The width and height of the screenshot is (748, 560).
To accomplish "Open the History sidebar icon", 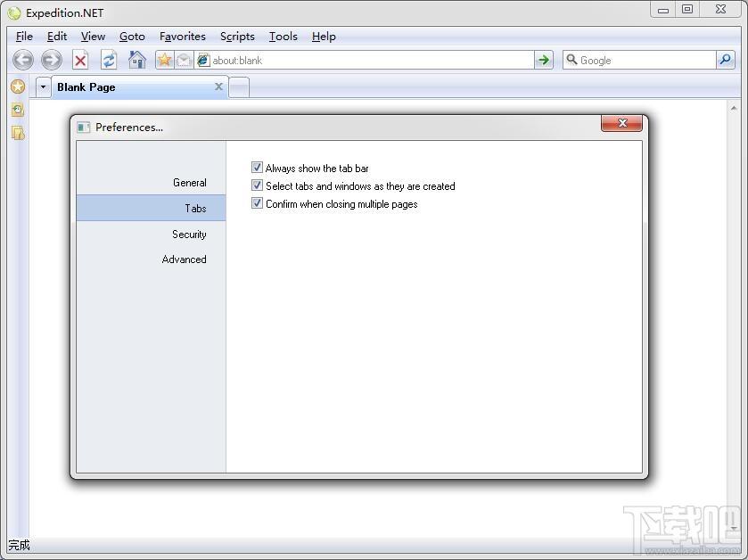I will tap(18, 111).
